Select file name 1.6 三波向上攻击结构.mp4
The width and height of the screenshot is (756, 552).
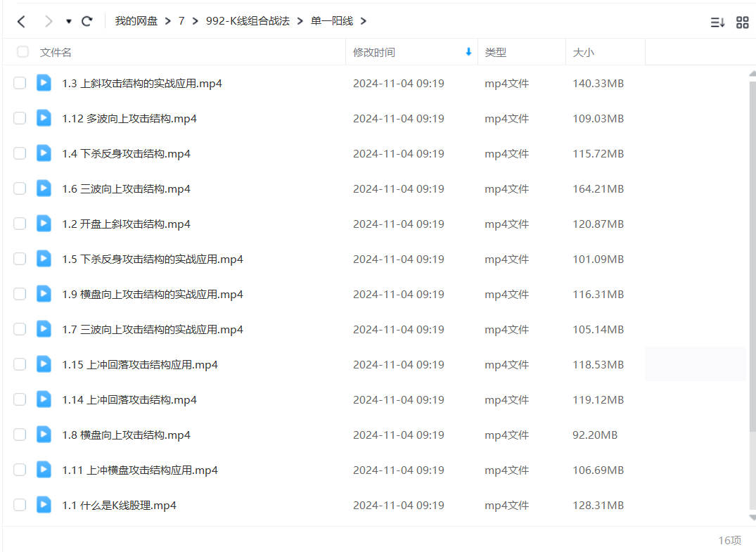click(x=126, y=189)
